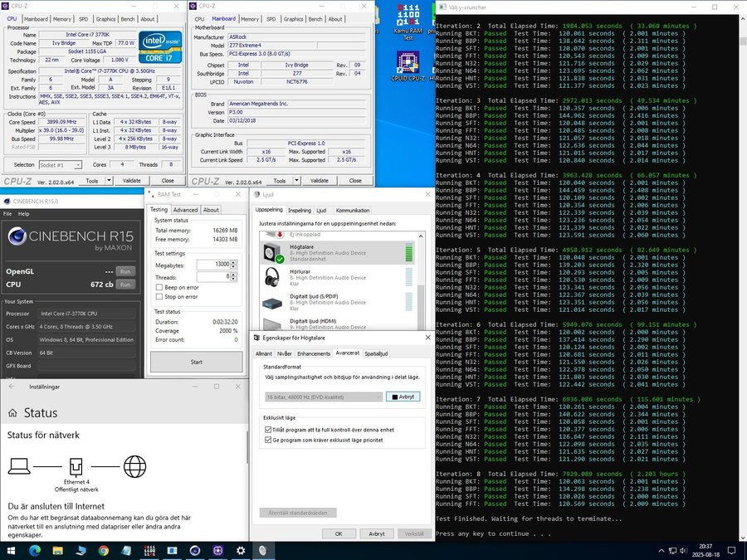Enable the 'Beep on error' checkbox
747x560 pixels.
(159, 287)
